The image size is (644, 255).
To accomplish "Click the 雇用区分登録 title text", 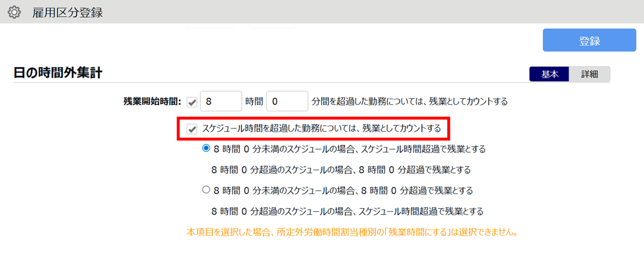I will 67,12.
